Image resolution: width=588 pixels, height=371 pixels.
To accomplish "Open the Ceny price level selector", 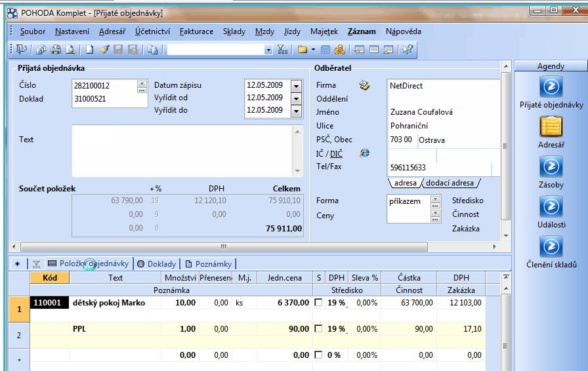I will pyautogui.click(x=435, y=216).
